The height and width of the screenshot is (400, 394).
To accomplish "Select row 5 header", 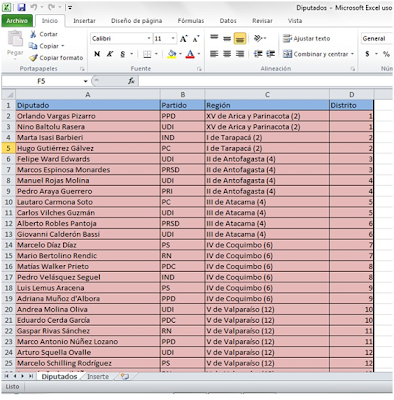I will tap(8, 148).
